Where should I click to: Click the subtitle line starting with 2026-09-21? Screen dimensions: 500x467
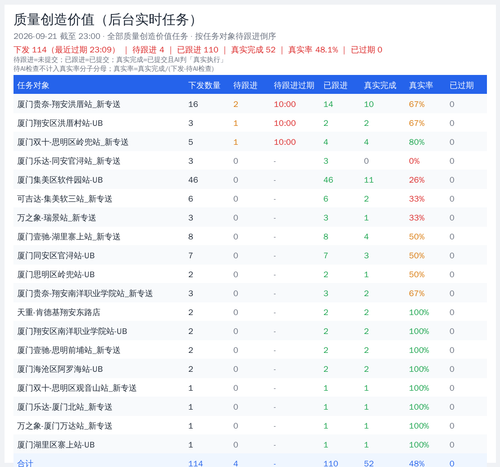click(x=145, y=36)
